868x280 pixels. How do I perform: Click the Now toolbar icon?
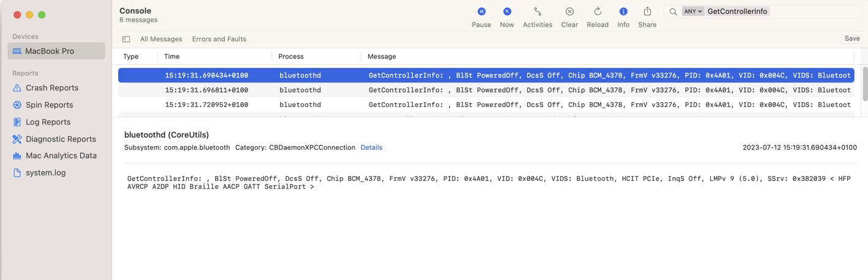tap(507, 12)
